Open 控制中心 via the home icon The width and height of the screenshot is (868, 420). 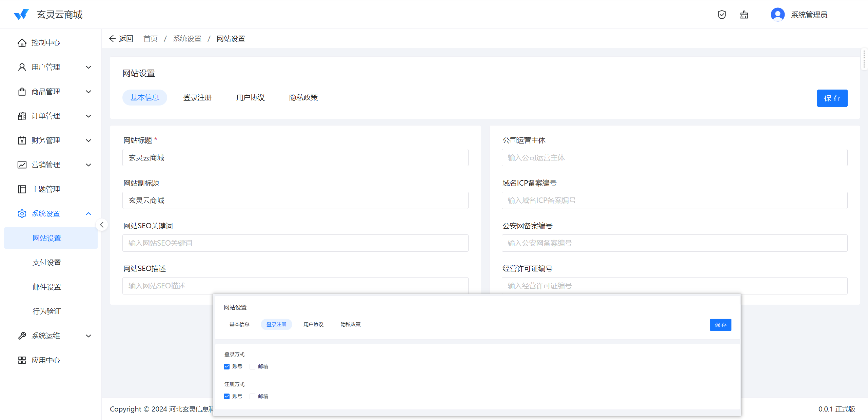tap(22, 43)
